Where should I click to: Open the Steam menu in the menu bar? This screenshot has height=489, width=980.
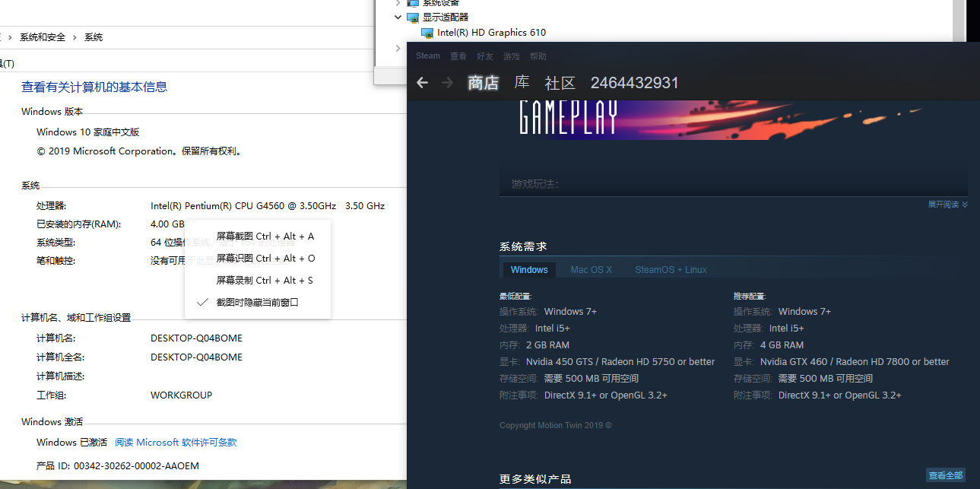(428, 56)
